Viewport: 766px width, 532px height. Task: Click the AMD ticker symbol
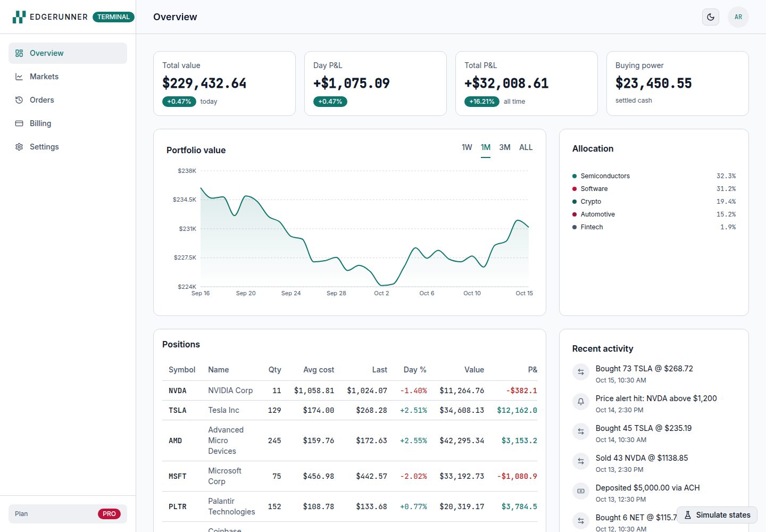click(x=176, y=440)
